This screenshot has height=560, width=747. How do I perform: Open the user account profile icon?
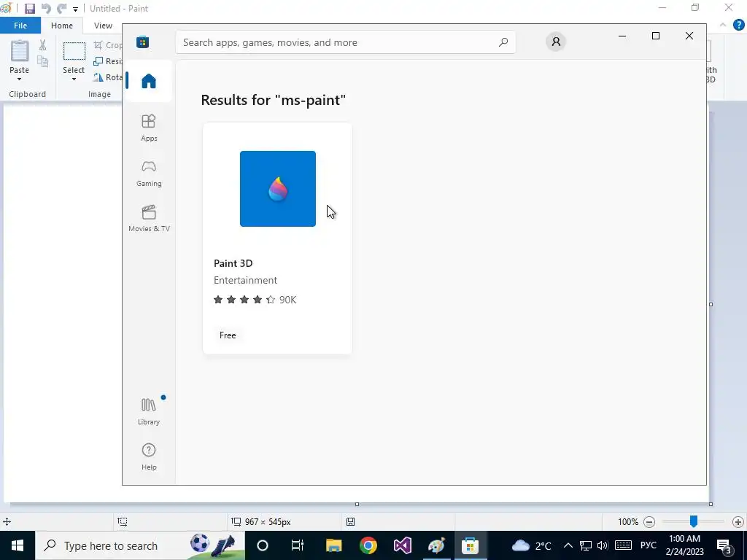pyautogui.click(x=555, y=42)
